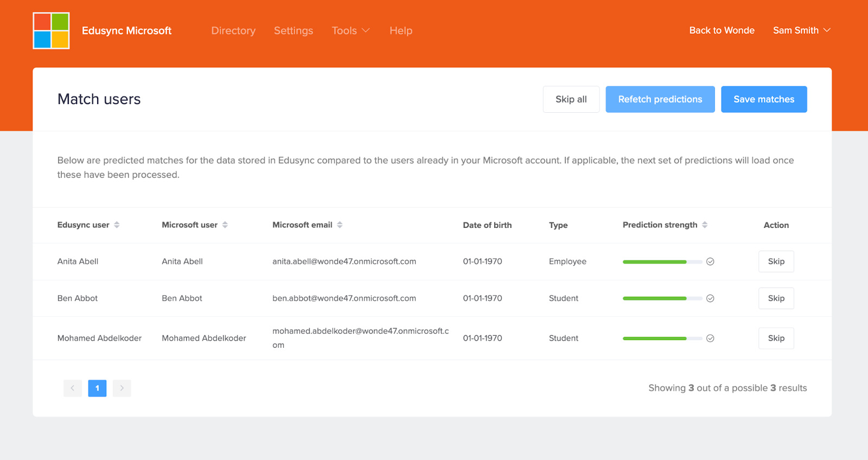Open the Directory nav item
The image size is (868, 460).
[233, 30]
